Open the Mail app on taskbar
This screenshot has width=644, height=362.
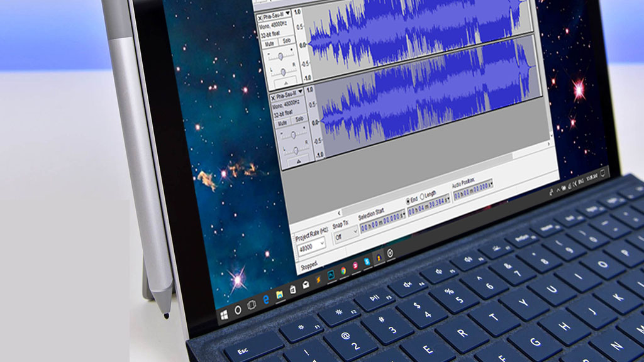(x=306, y=285)
